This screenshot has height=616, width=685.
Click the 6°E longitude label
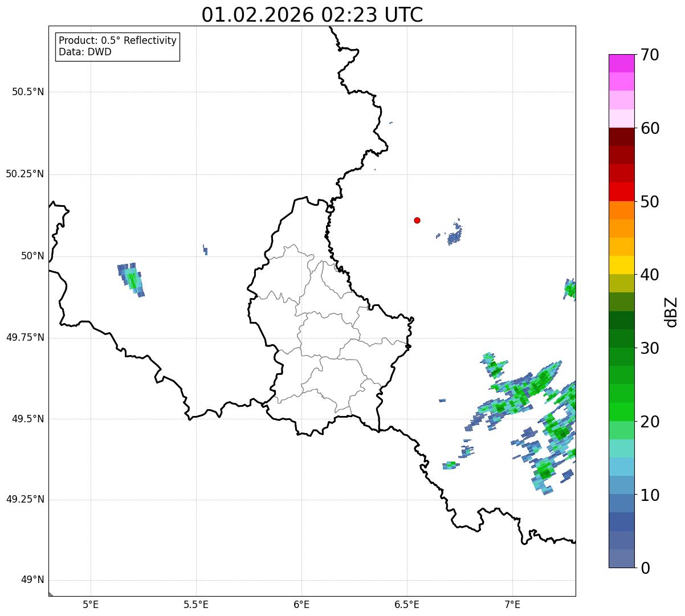301,604
